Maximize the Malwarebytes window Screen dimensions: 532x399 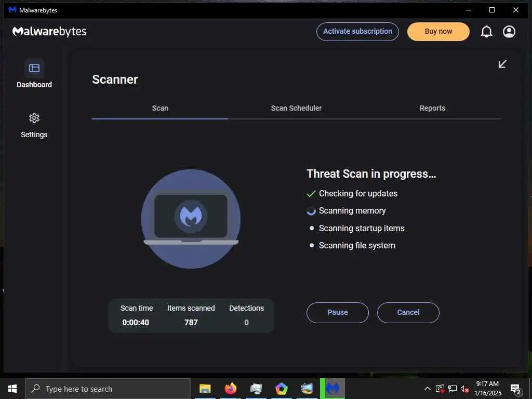pos(492,10)
